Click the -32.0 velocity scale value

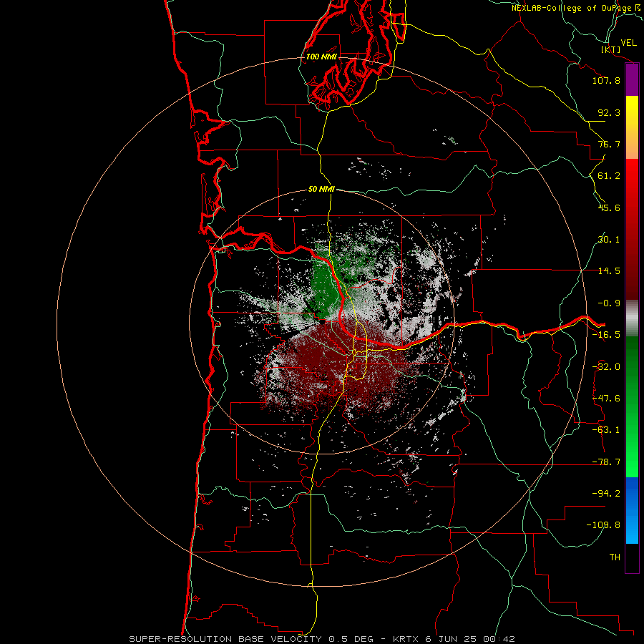(x=606, y=367)
